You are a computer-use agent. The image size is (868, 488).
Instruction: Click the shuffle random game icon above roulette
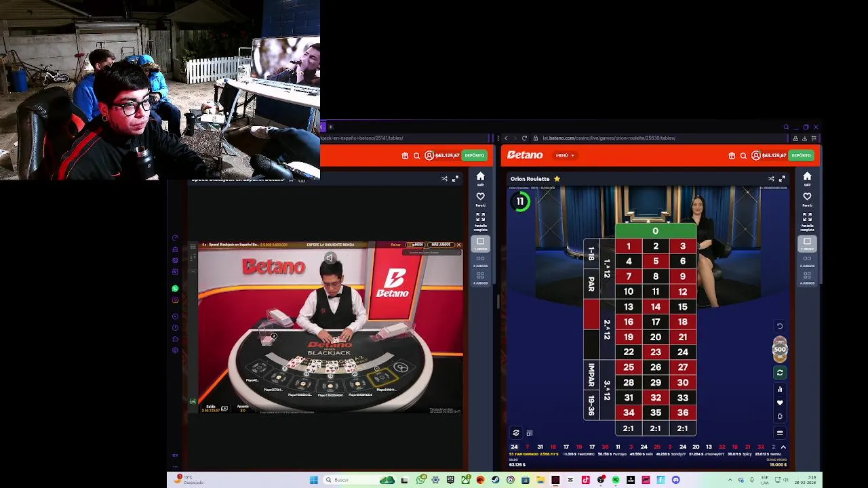point(771,179)
